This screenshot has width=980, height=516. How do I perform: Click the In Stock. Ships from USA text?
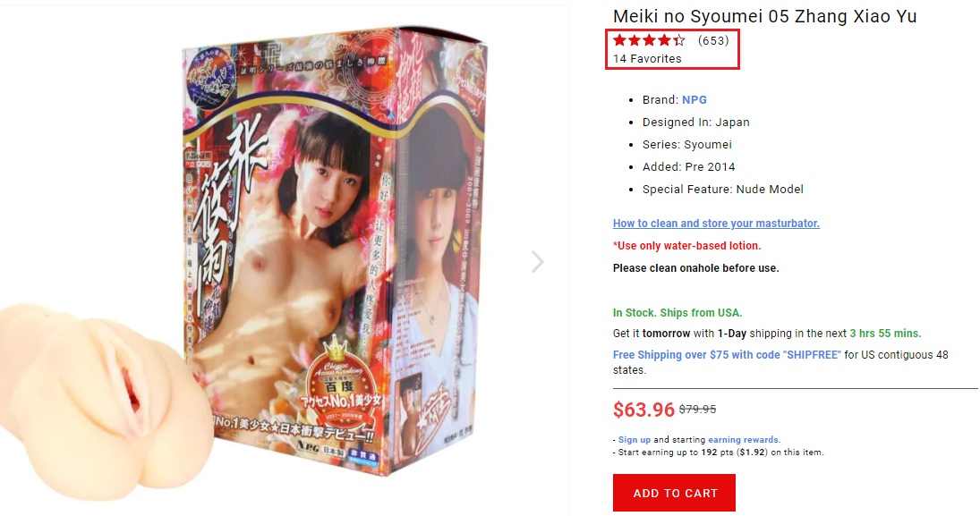(x=677, y=313)
